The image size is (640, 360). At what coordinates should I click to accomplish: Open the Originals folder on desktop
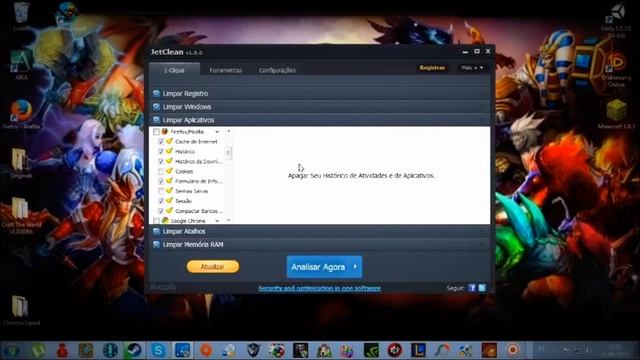[20, 163]
